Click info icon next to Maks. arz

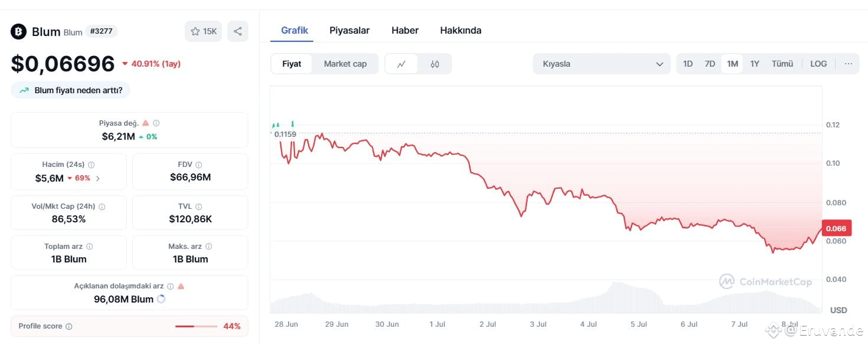click(x=209, y=247)
